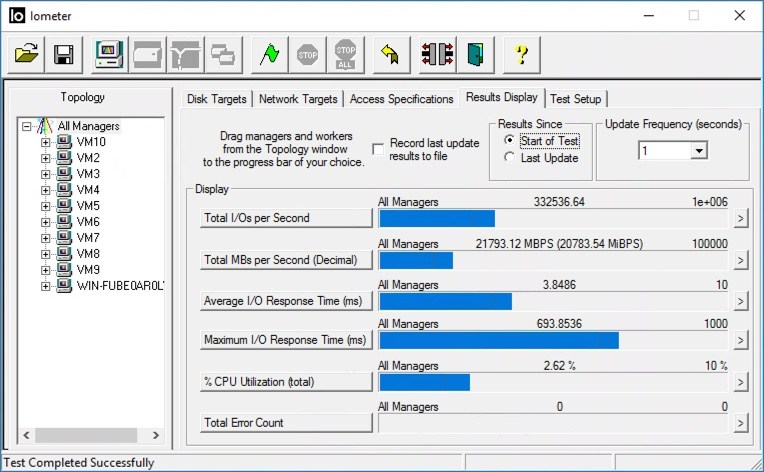This screenshot has height=472, width=764.
Task: Open Update Frequency seconds dropdown
Action: (699, 151)
